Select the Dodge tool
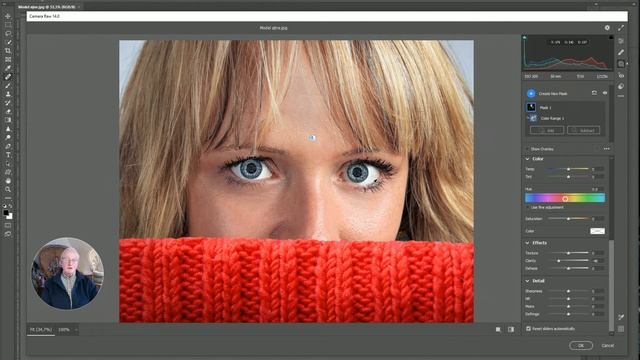 click(8, 138)
